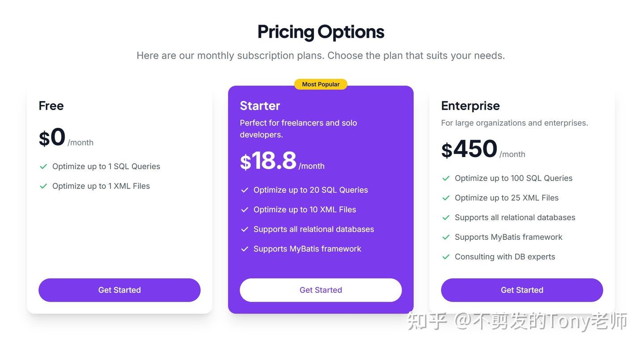Viewport: 644px width, 350px height.
Task: Click checkmark beside Optimize up to 1 SQL Queries
Action: point(43,166)
